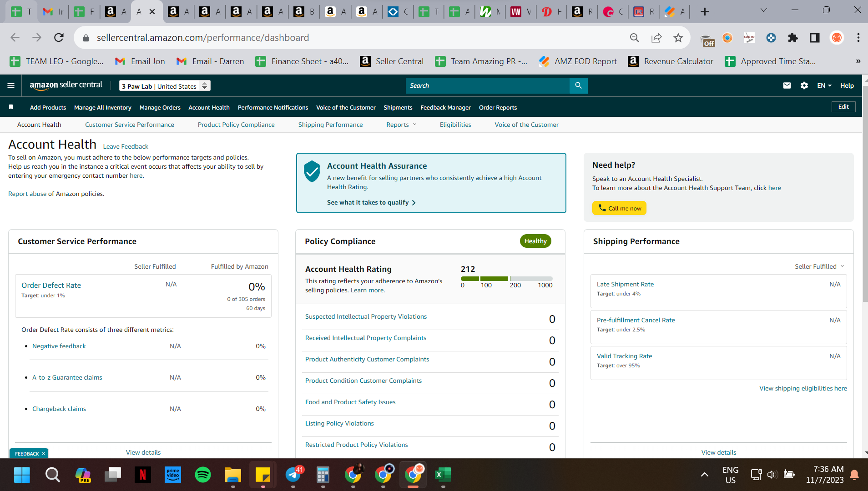The image size is (868, 491).
Task: Open Telegram from the taskbar
Action: pos(293,475)
